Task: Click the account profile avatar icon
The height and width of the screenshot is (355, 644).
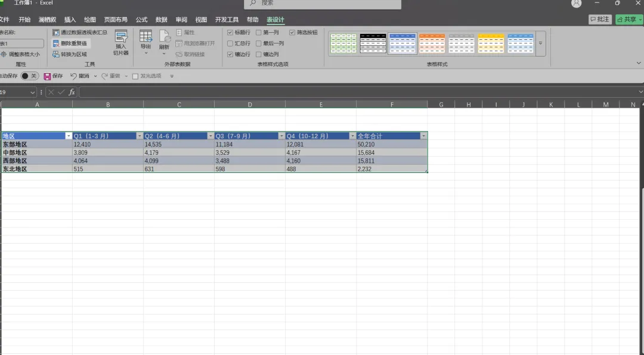Action: point(576,4)
